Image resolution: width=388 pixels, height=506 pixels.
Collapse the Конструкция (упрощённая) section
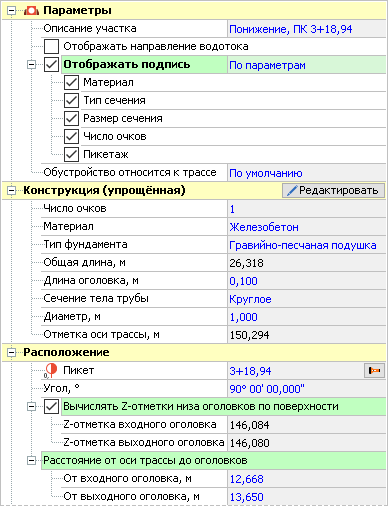[11, 191]
